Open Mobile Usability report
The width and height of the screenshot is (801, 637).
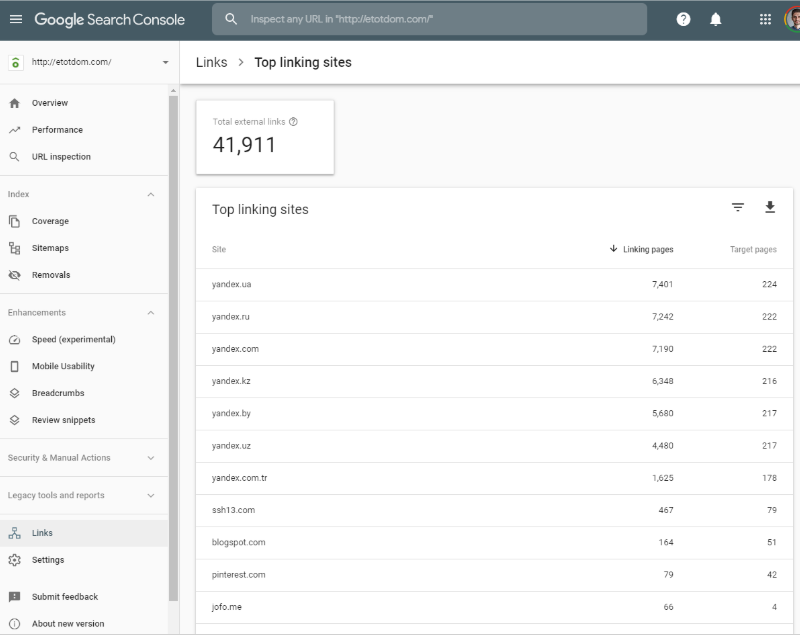63,366
